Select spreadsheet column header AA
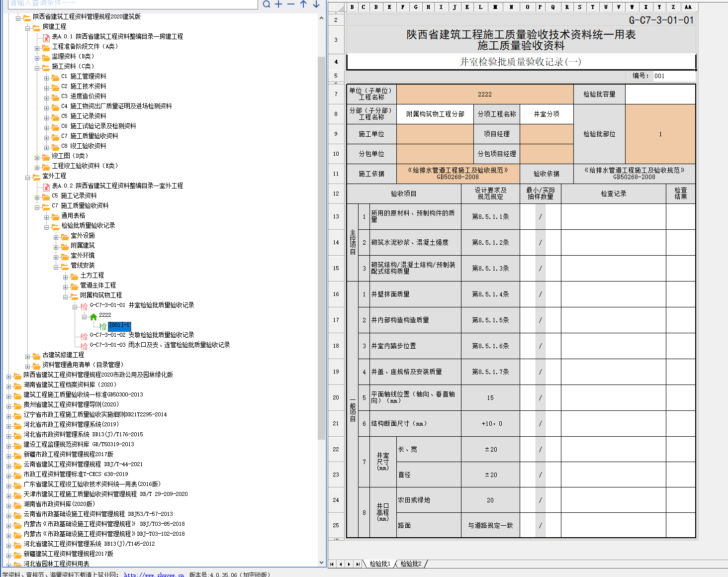 (688, 7)
